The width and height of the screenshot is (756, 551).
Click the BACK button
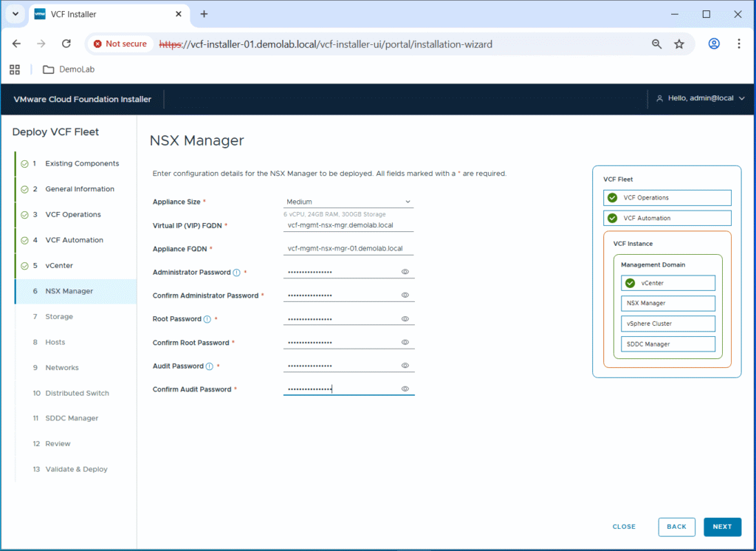point(676,527)
